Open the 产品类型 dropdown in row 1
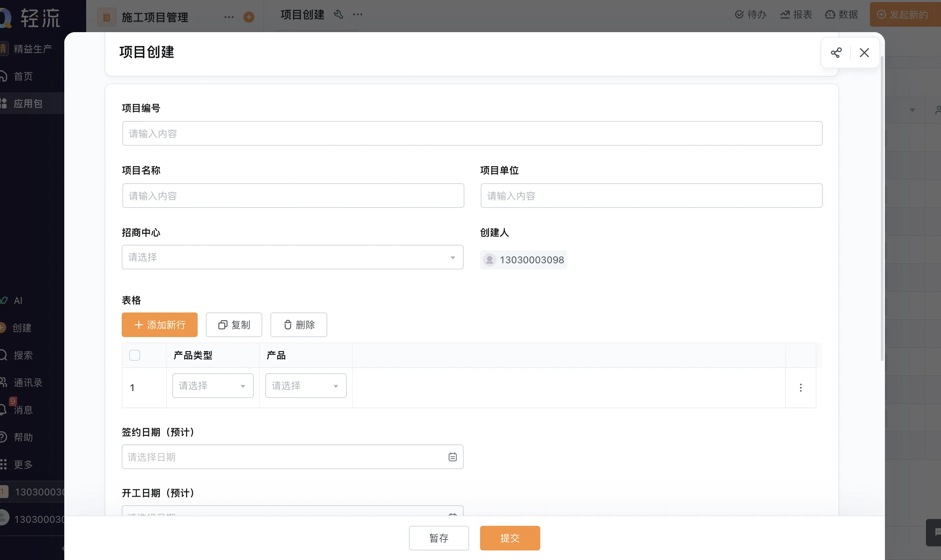This screenshot has height=560, width=941. click(213, 386)
